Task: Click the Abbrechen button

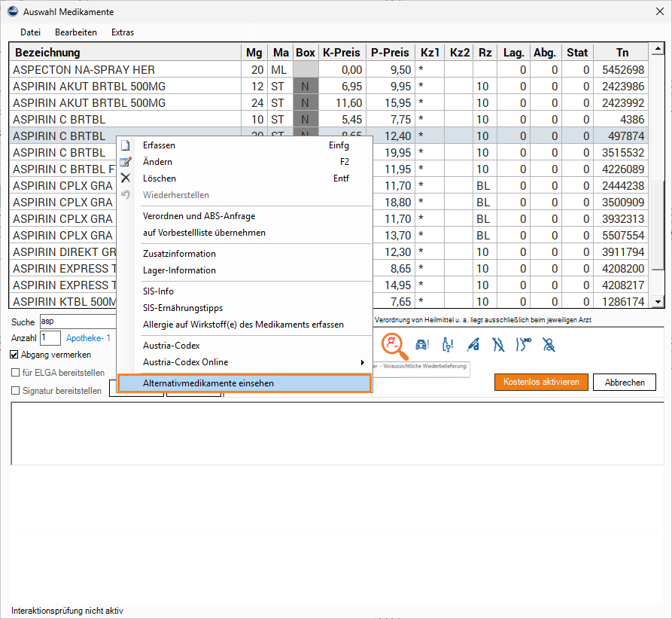Action: click(624, 382)
